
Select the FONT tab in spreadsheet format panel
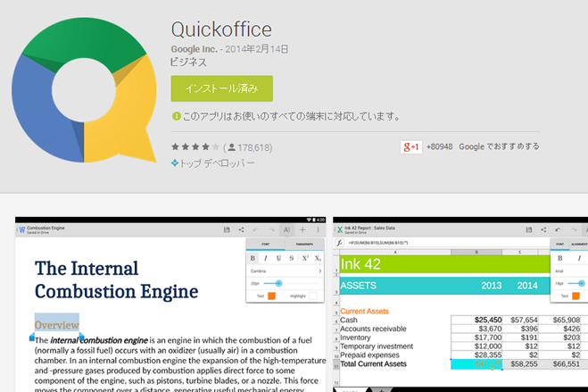click(x=559, y=244)
